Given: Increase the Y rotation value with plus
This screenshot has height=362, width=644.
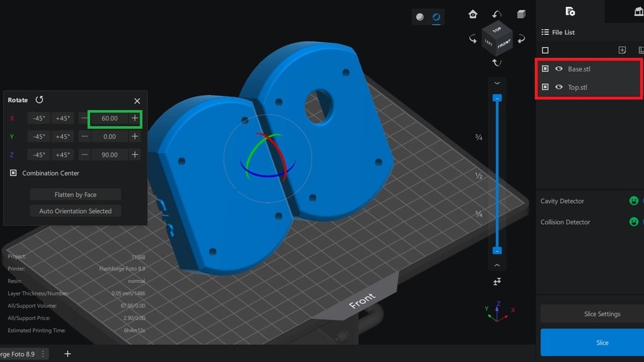Looking at the screenshot, I should [135, 137].
